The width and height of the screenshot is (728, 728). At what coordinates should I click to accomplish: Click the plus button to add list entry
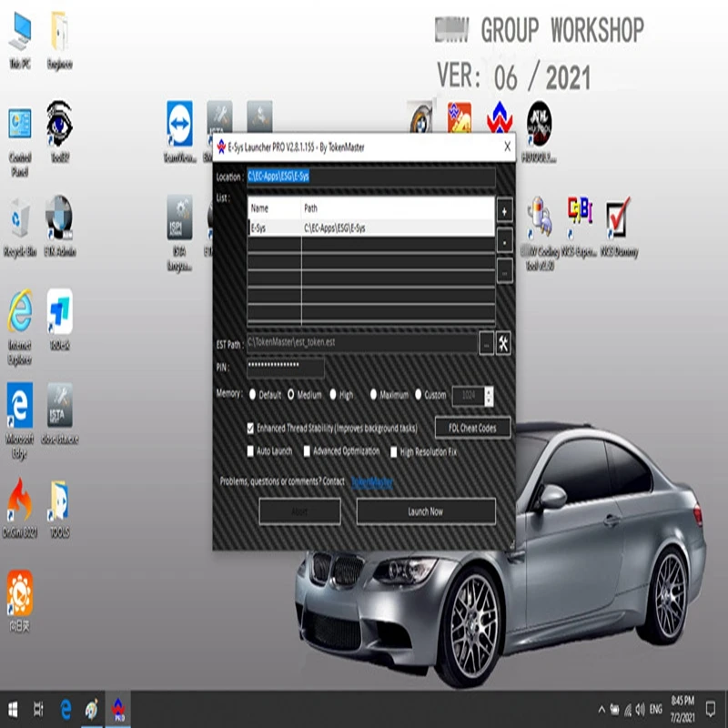(504, 212)
